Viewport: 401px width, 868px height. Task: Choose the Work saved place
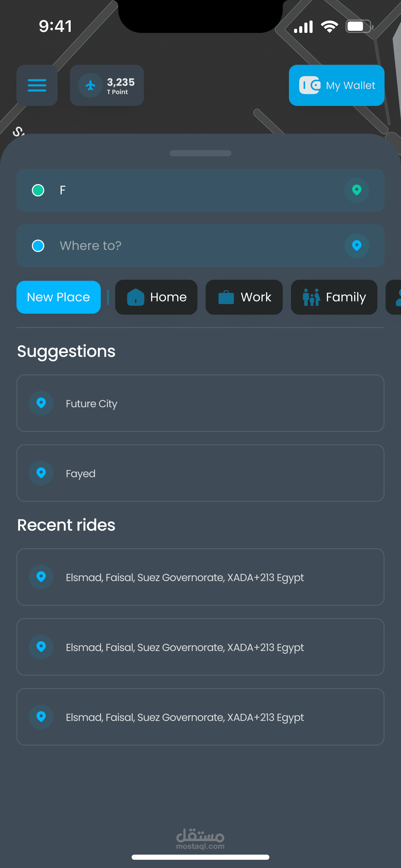[244, 297]
